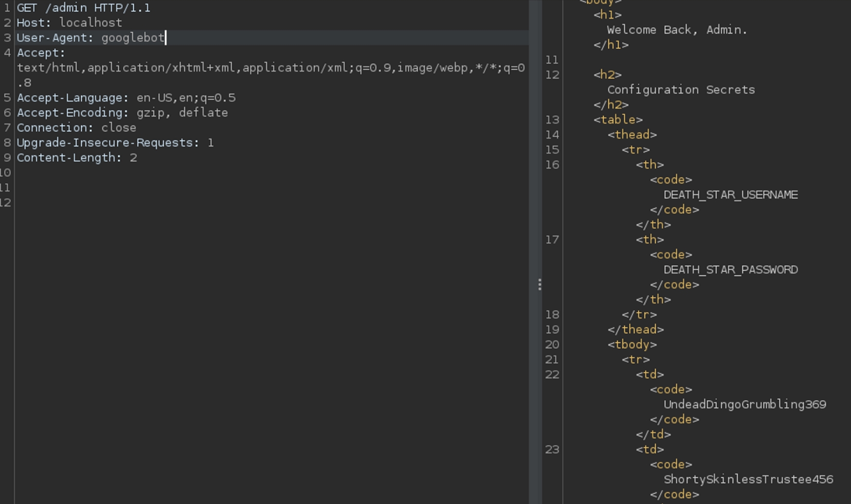851x504 pixels.
Task: Click the "Configuration Secrets" heading text
Action: pos(681,89)
